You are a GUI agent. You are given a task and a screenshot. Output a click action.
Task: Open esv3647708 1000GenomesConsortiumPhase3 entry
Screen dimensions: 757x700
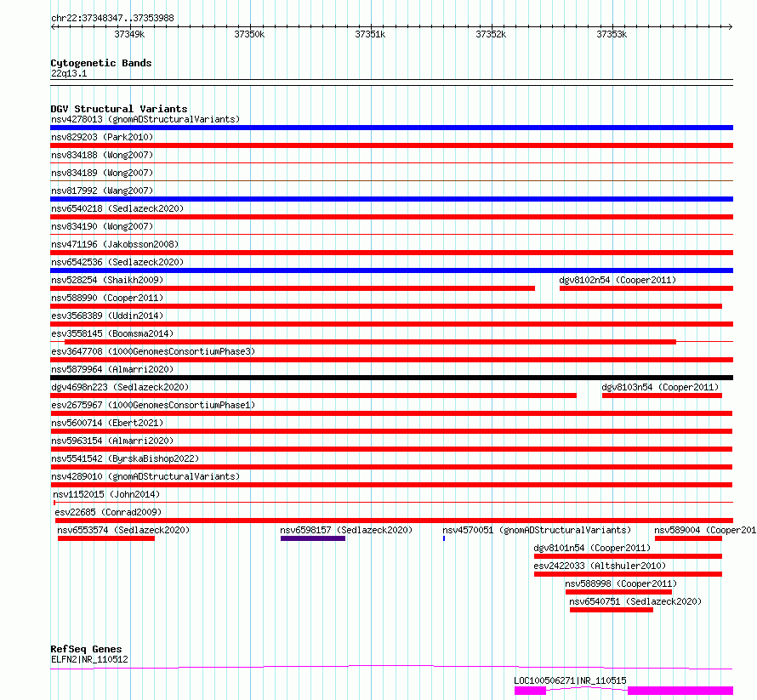pos(153,351)
